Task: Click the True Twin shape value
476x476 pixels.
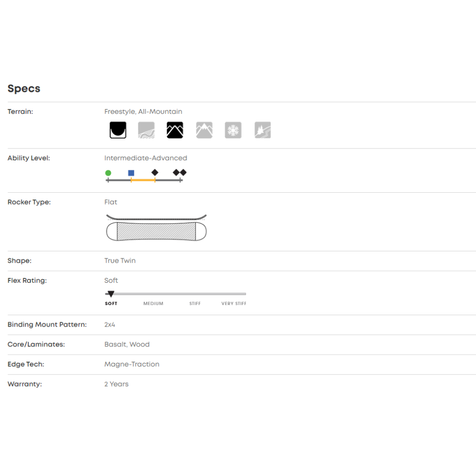Action: [120, 261]
